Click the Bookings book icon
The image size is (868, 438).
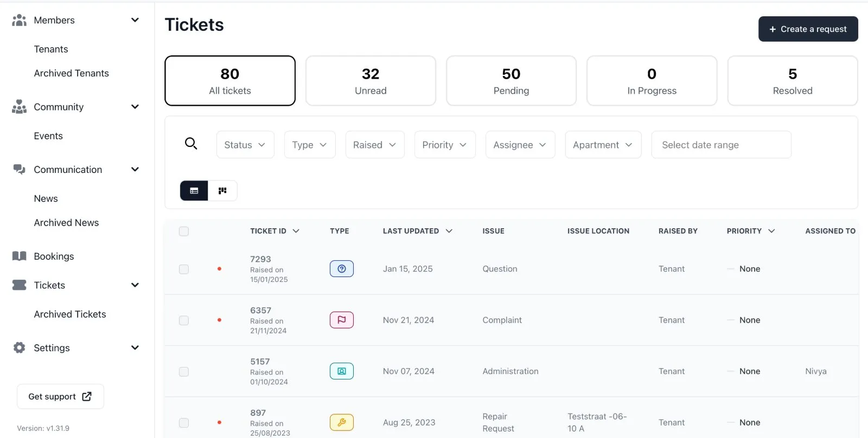click(20, 256)
